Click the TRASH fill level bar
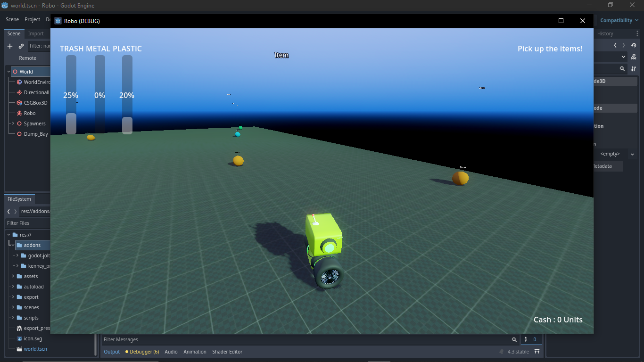The height and width of the screenshot is (362, 644). (71, 95)
